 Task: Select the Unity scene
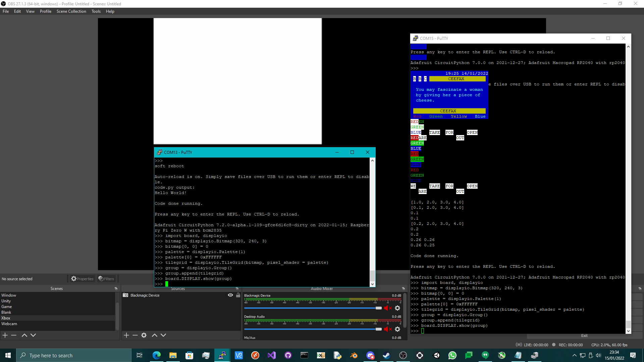click(x=58, y=301)
